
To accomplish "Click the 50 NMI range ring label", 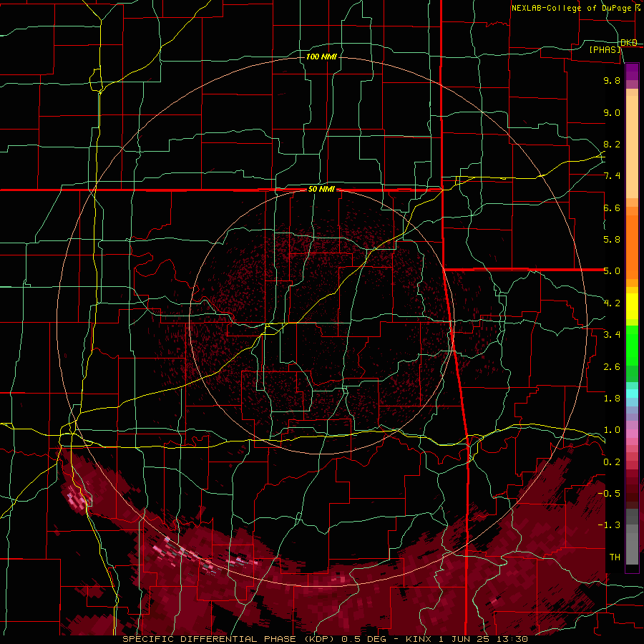I will click(321, 190).
